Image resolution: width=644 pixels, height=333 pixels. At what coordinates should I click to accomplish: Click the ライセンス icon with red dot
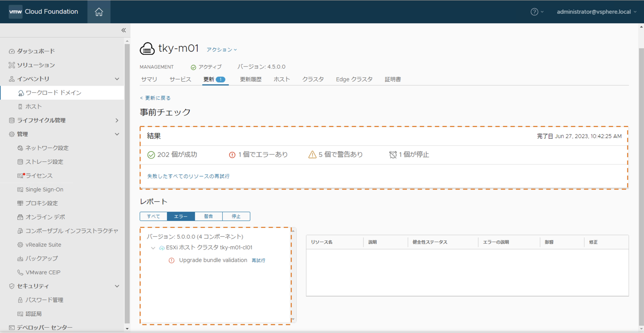[x=21, y=175]
